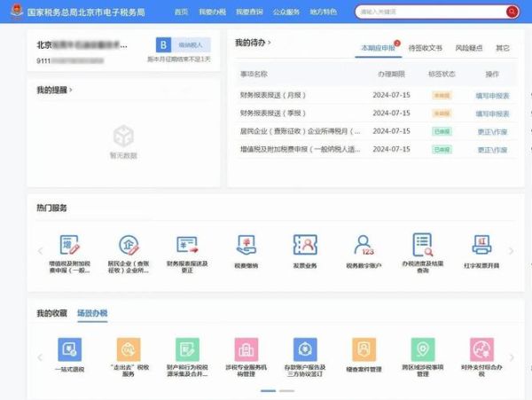Switch to 其它 tab

coord(503,48)
